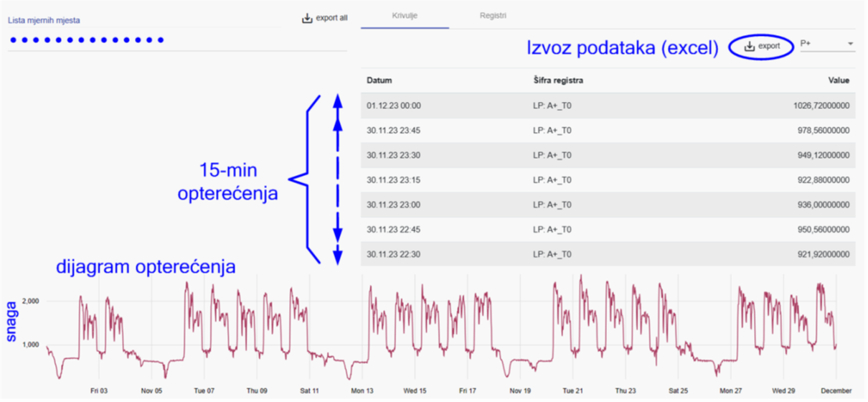Select row with value 922,88000000

607,180
